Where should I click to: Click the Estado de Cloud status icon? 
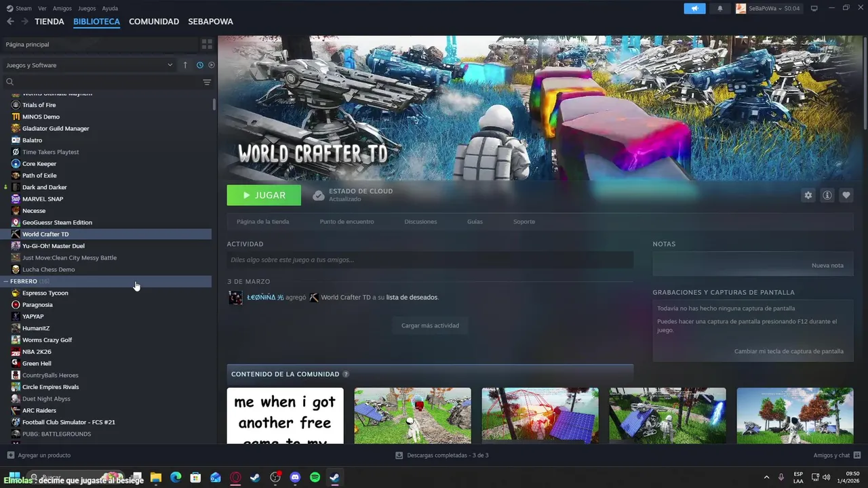pyautogui.click(x=318, y=196)
